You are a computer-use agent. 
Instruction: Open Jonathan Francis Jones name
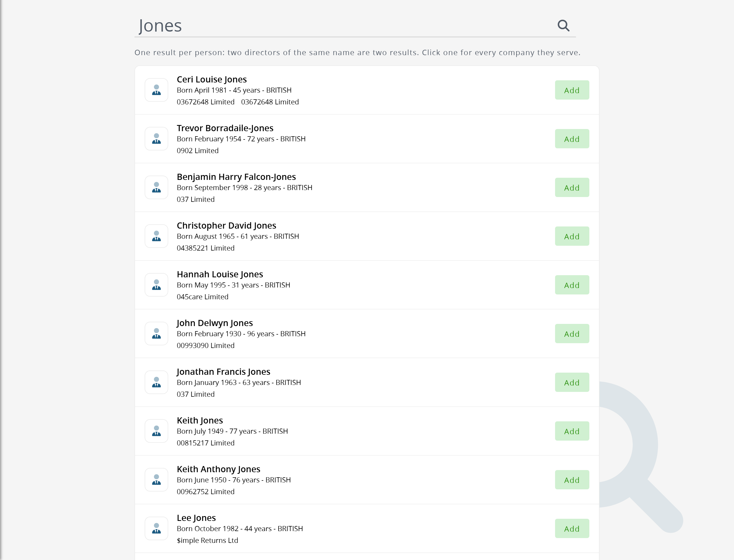pyautogui.click(x=223, y=371)
